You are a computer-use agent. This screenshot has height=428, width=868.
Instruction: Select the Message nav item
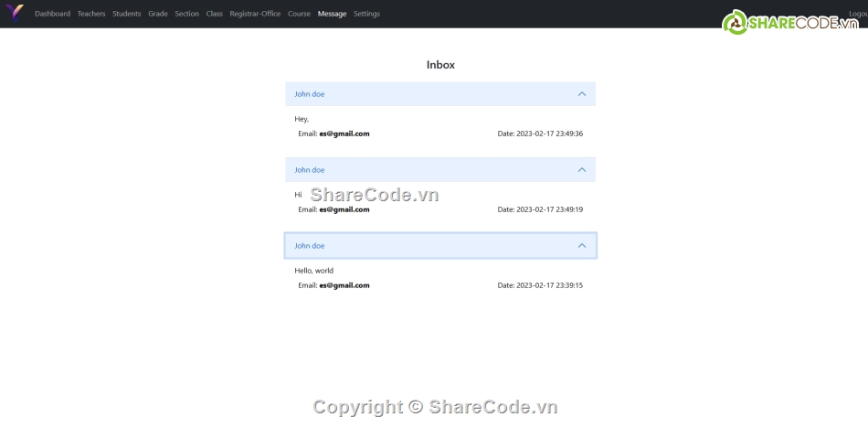pyautogui.click(x=332, y=14)
